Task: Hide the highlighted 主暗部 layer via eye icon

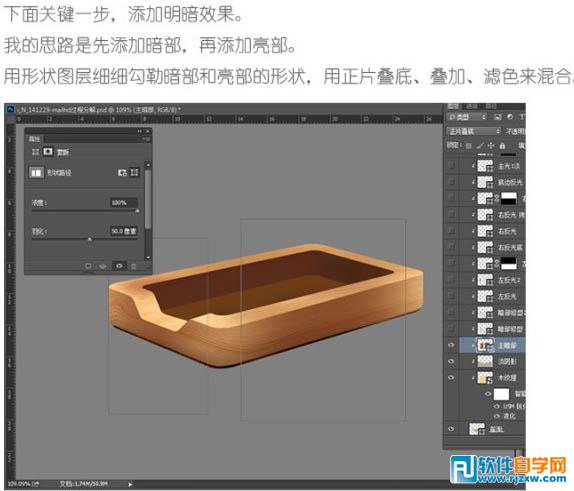Action: [x=451, y=345]
